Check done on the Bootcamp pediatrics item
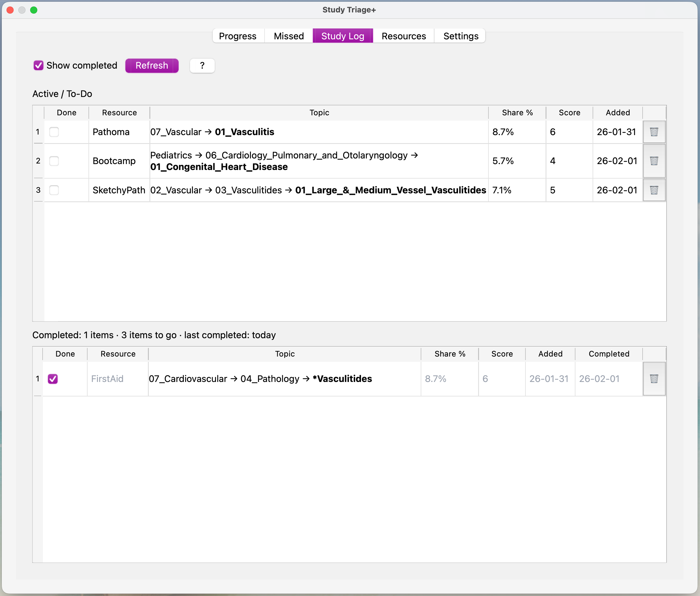This screenshot has height=596, width=700. click(x=54, y=161)
